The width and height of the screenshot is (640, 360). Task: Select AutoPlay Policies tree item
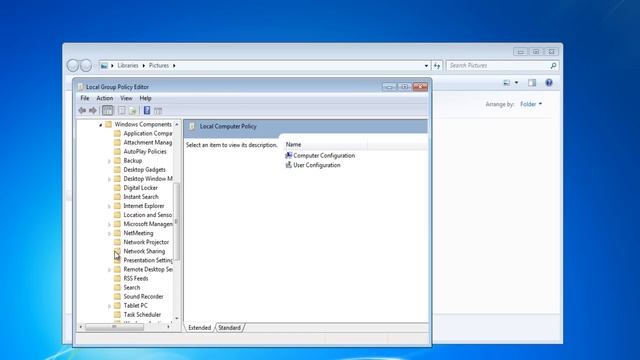145,151
